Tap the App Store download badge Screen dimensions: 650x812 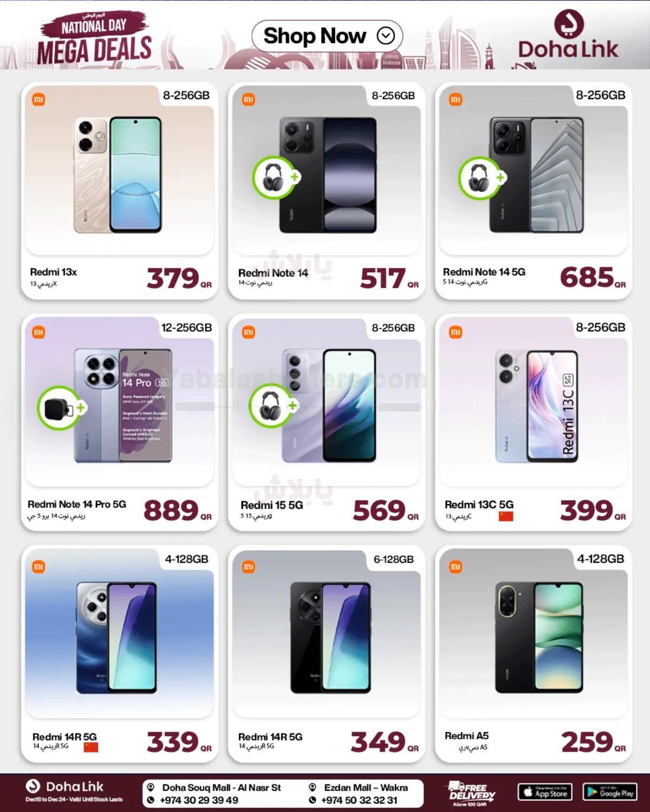point(545,793)
